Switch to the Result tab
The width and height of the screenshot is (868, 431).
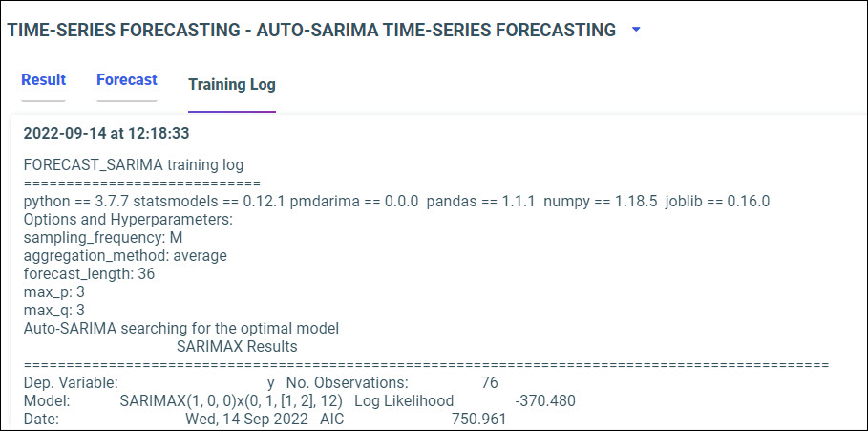point(43,80)
